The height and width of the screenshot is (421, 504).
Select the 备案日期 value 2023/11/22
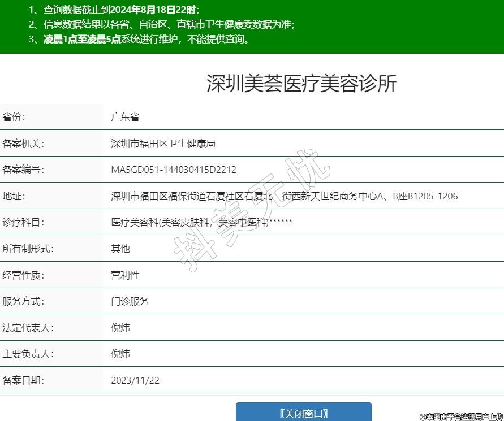tap(135, 380)
